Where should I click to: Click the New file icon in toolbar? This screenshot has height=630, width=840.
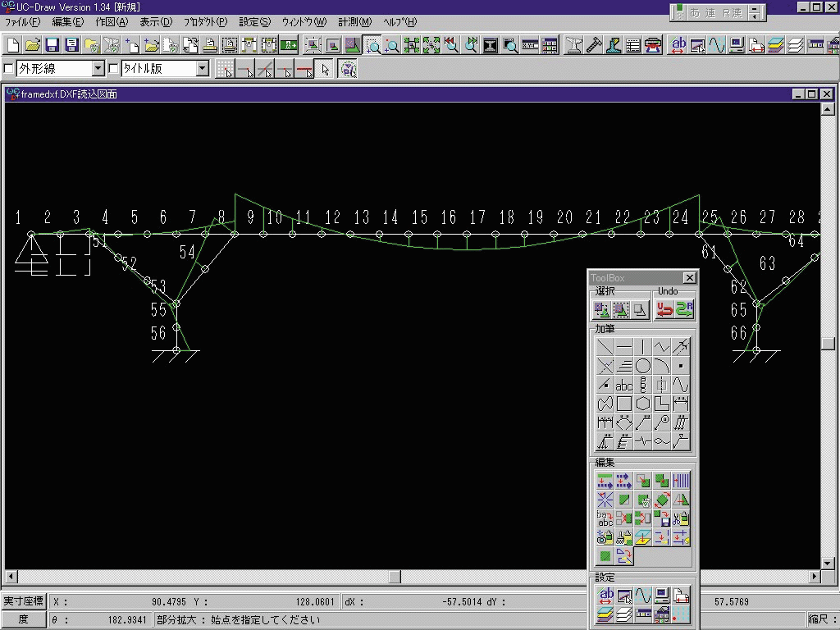tap(12, 45)
